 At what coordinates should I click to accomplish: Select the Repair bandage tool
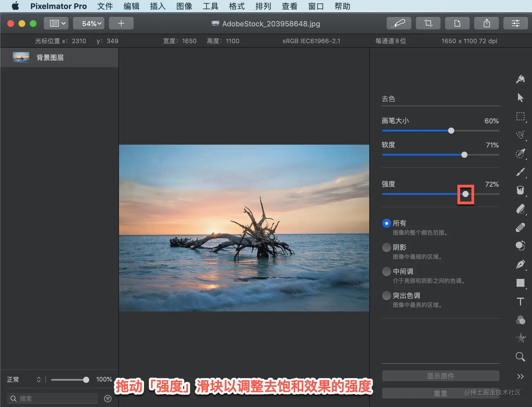[x=520, y=227]
